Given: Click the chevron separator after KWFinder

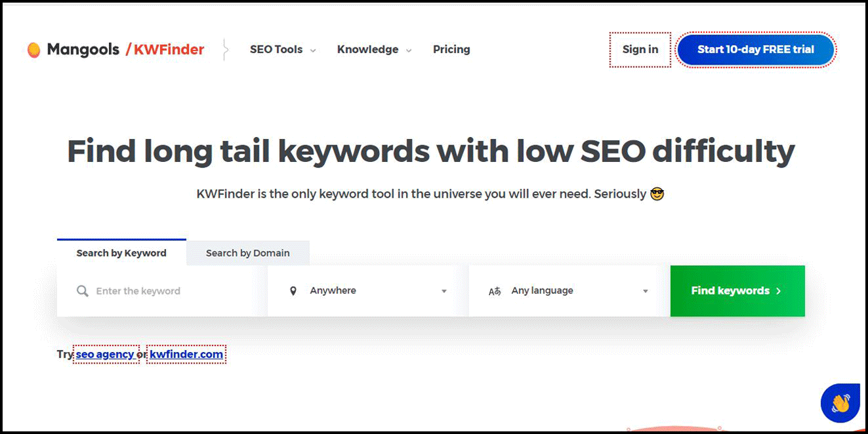Looking at the screenshot, I should coord(226,50).
